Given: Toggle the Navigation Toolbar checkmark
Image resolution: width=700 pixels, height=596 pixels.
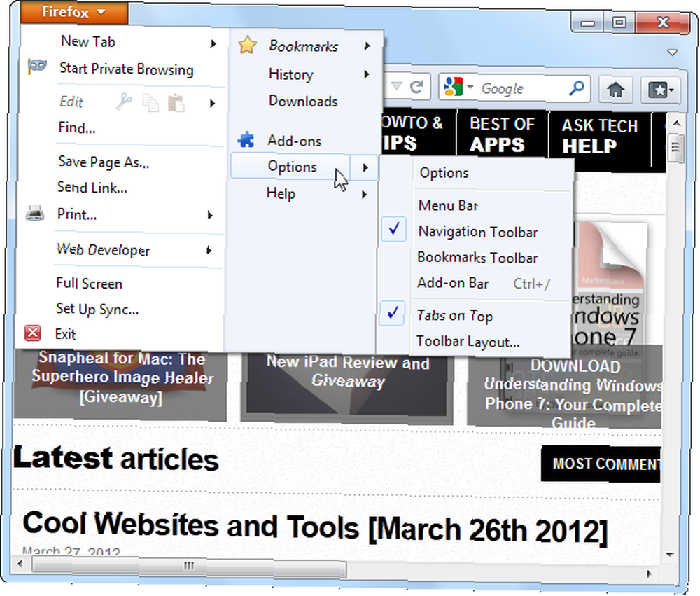Looking at the screenshot, I should coord(393,229).
